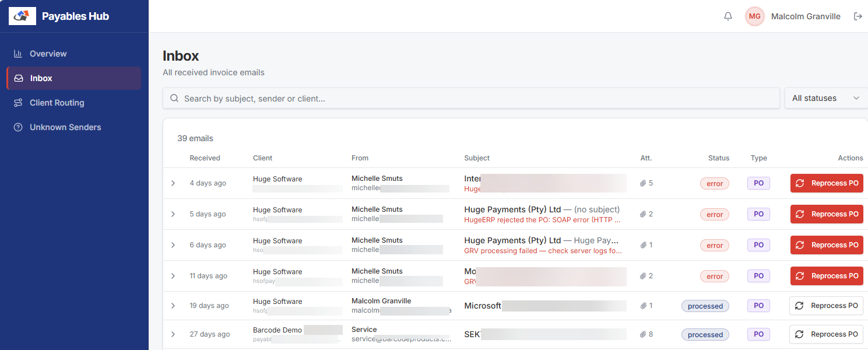Expand the 11 days ago email row

(173, 276)
